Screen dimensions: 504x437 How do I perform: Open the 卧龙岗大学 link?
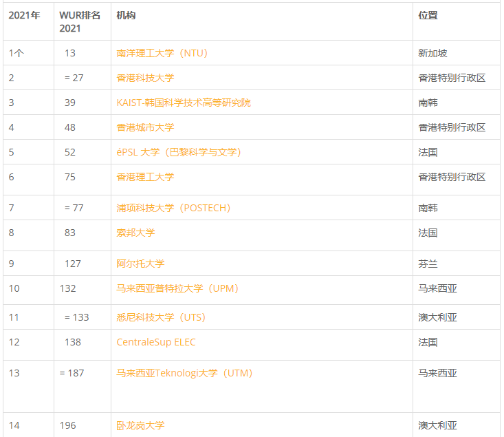click(x=140, y=425)
